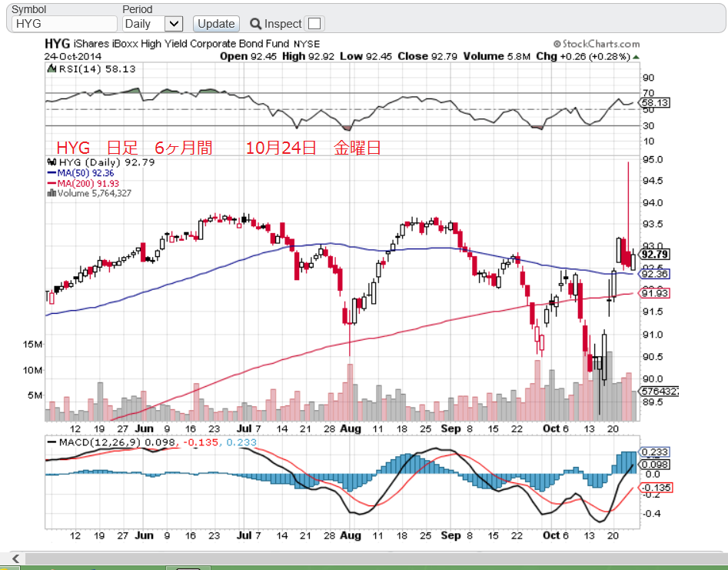Click the 0.098 MACD value tag

point(655,465)
